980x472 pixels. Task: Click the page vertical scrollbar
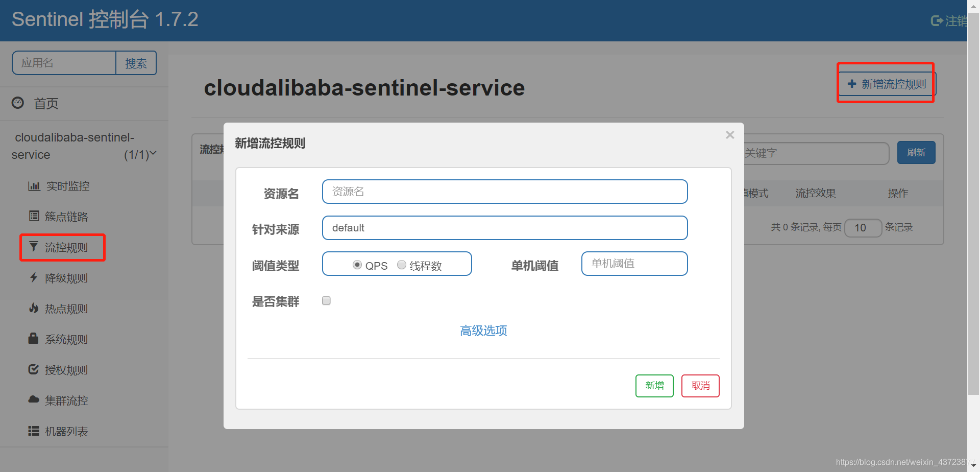pyautogui.click(x=973, y=204)
